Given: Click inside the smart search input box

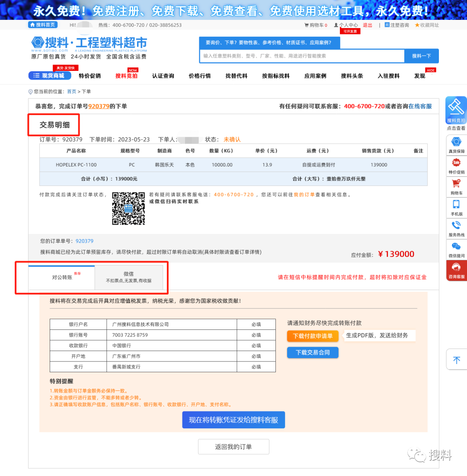Looking at the screenshot, I should [x=301, y=56].
